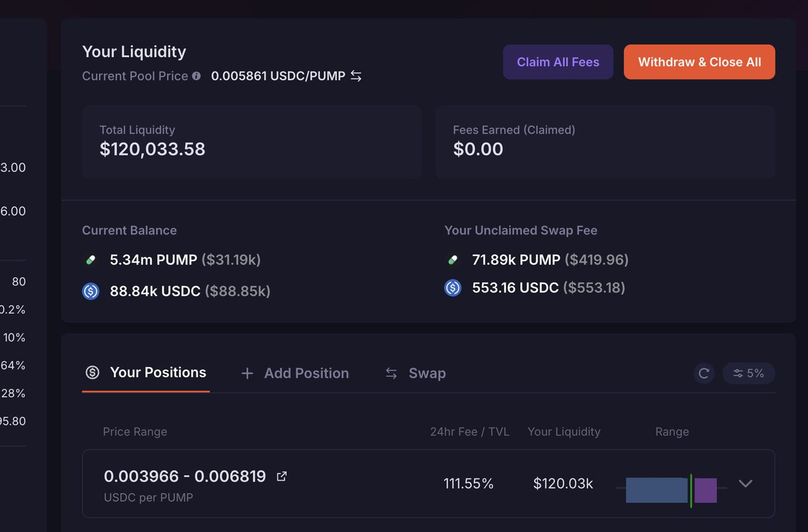Click the info icon next to Current Pool Price
The width and height of the screenshot is (808, 532).
pyautogui.click(x=196, y=76)
